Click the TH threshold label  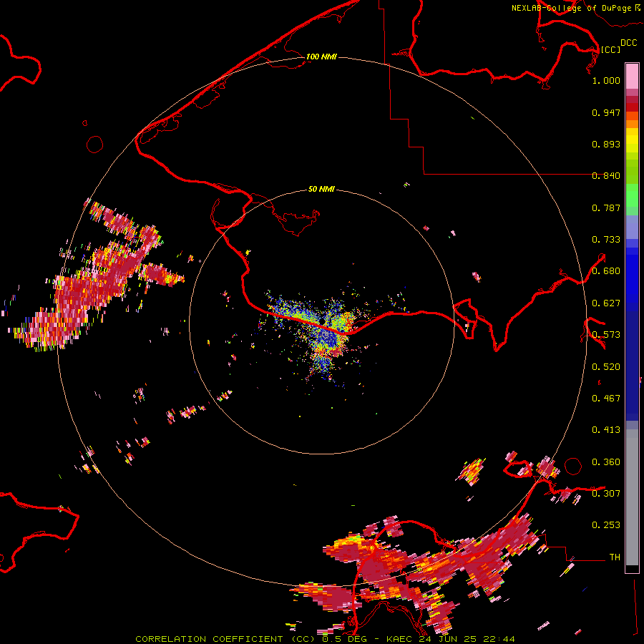point(615,557)
